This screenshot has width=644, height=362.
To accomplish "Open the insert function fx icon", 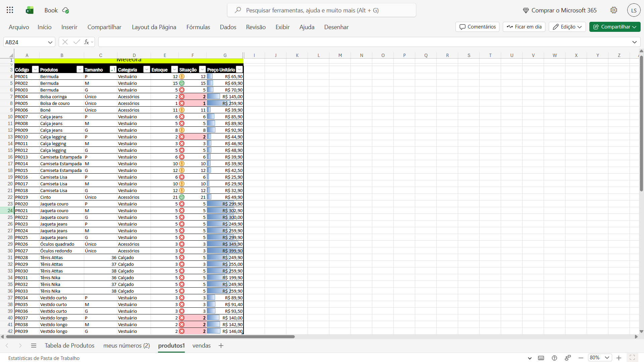I will (87, 42).
